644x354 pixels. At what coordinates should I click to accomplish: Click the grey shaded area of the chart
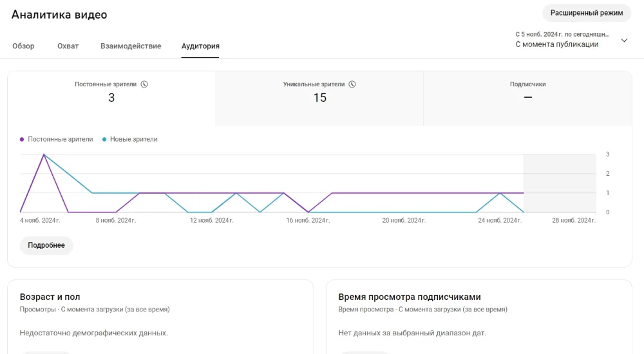coord(559,183)
